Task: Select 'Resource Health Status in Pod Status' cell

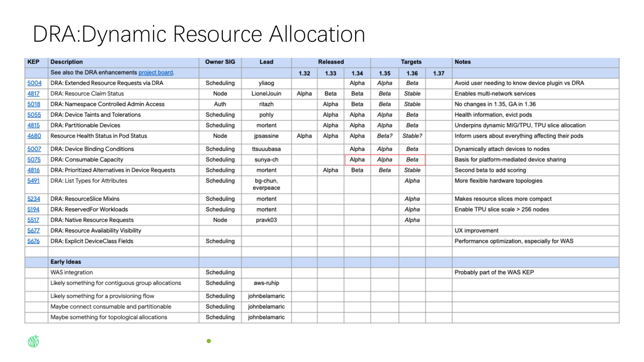Action: click(x=124, y=137)
